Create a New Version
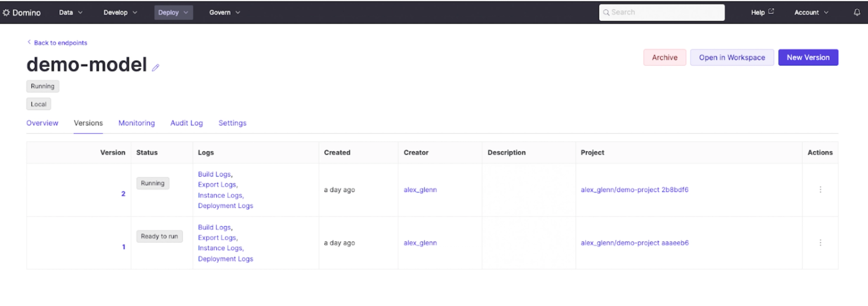The width and height of the screenshot is (868, 306). coord(808,57)
